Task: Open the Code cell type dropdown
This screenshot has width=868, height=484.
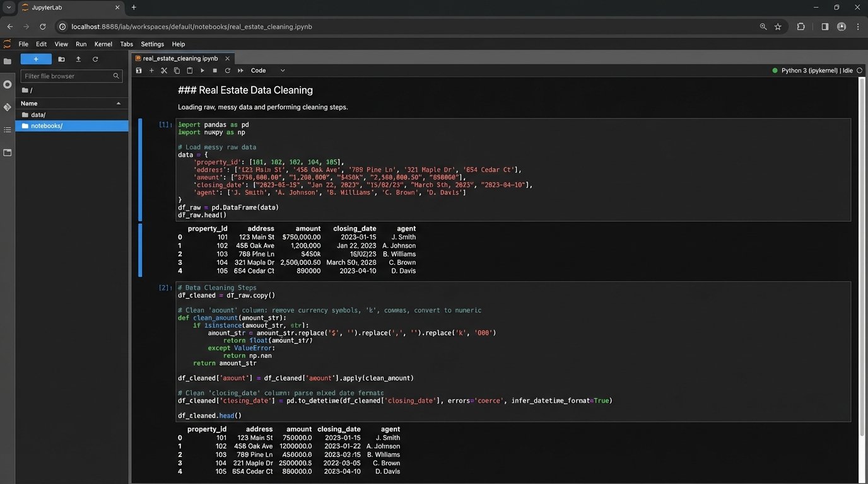Action: coord(265,71)
